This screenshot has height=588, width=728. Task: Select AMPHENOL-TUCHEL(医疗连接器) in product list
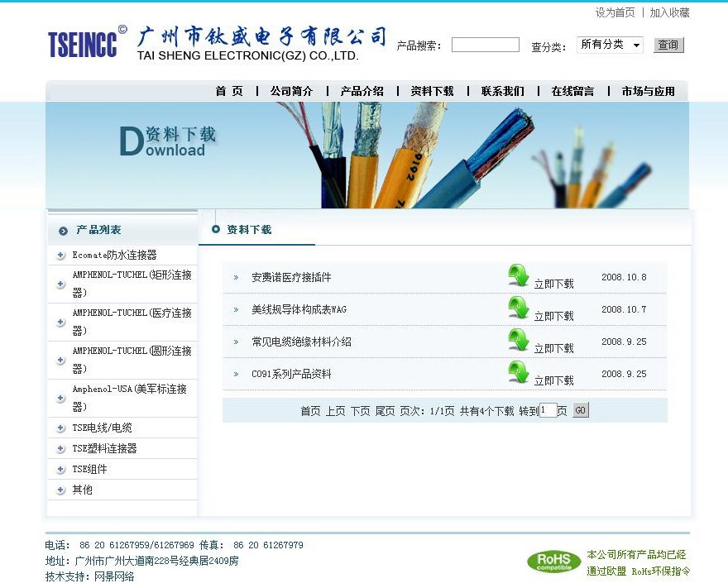tap(132, 322)
